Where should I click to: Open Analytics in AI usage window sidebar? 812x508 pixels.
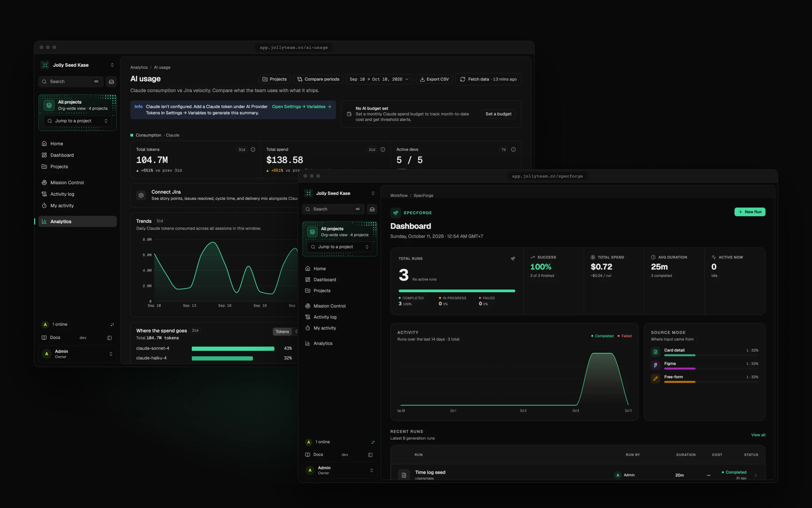[77, 221]
